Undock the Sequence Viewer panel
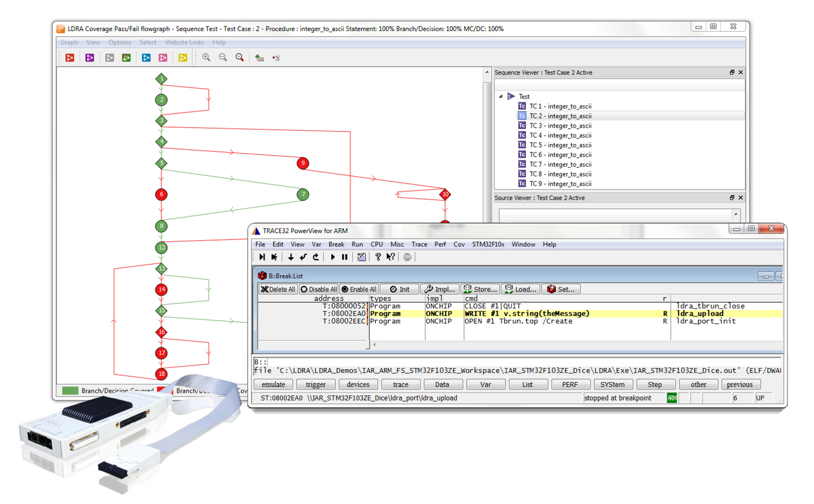The width and height of the screenshot is (814, 504). point(732,72)
